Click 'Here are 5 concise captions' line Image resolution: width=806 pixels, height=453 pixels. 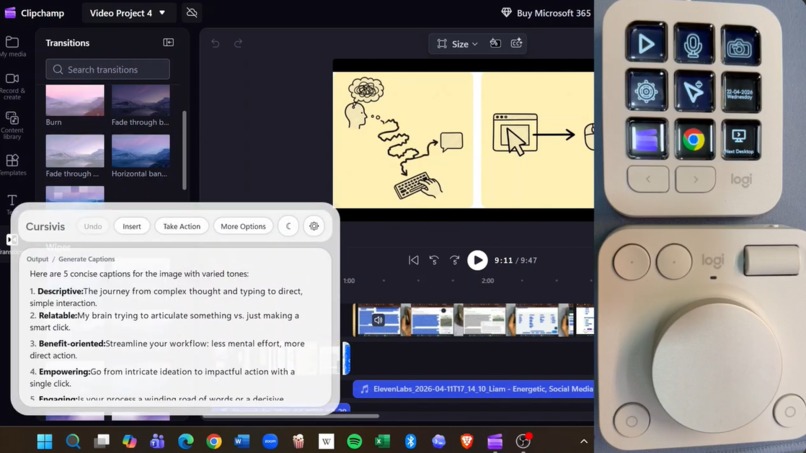click(139, 274)
